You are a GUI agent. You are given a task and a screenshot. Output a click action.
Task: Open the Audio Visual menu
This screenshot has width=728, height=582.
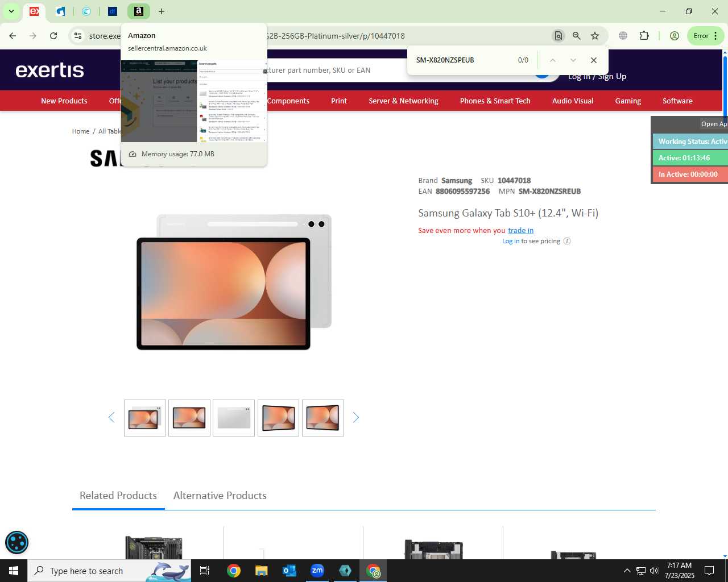point(573,101)
